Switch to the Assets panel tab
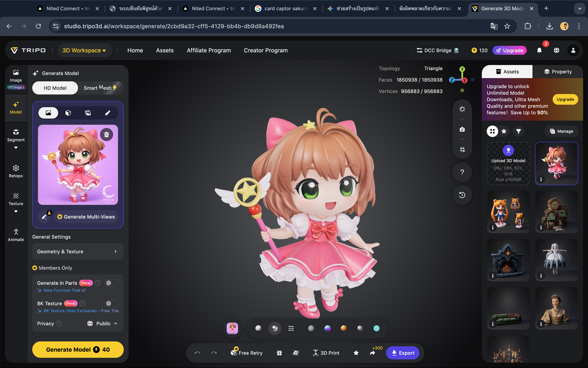588x368 pixels. 507,72
